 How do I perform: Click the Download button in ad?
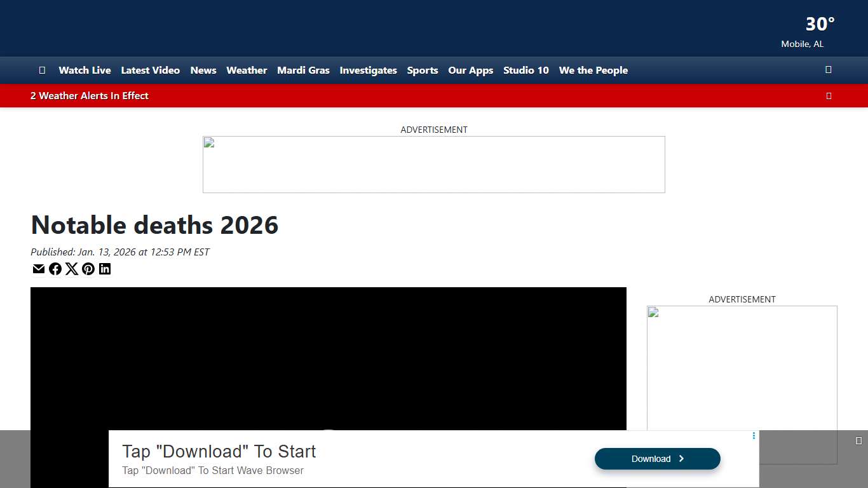[657, 459]
